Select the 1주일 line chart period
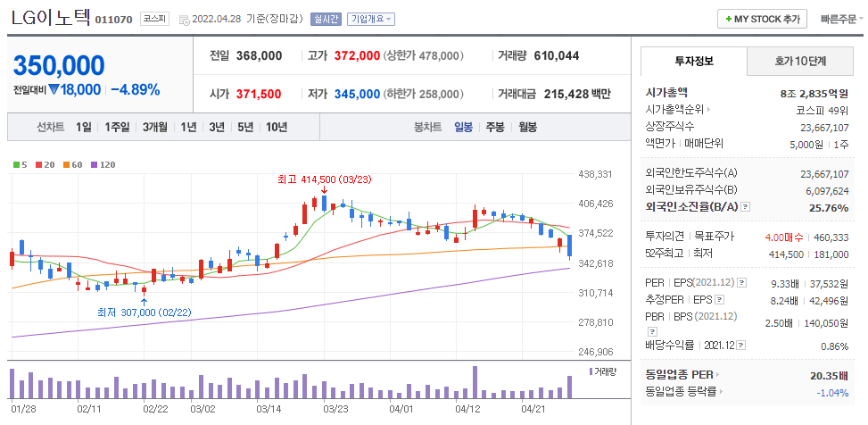Image resolution: width=868 pixels, height=425 pixels. 117,127
